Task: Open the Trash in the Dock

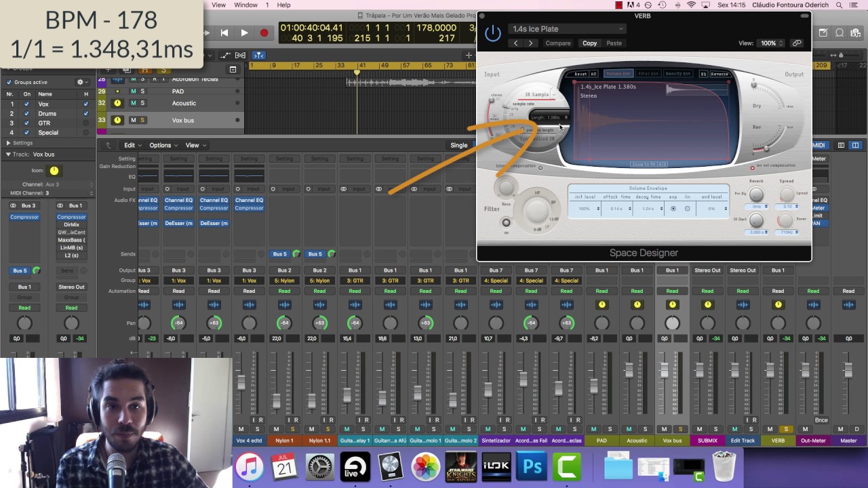Action: point(725,466)
